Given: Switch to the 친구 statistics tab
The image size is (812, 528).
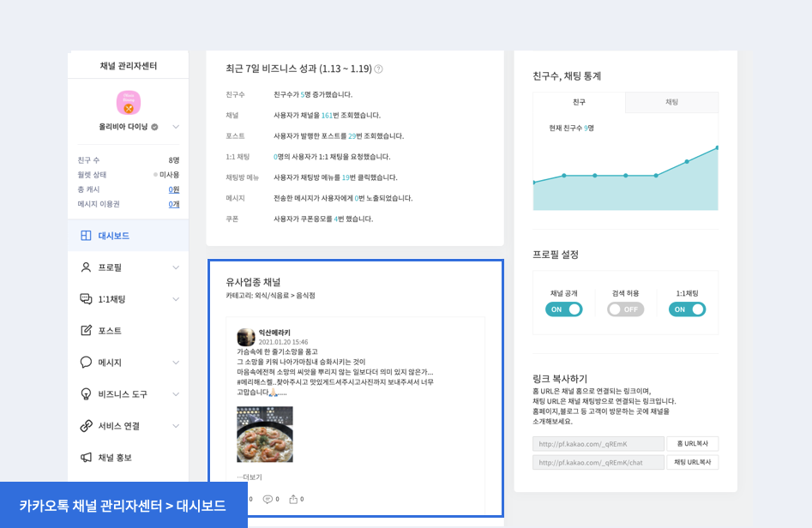Looking at the screenshot, I should 579,103.
